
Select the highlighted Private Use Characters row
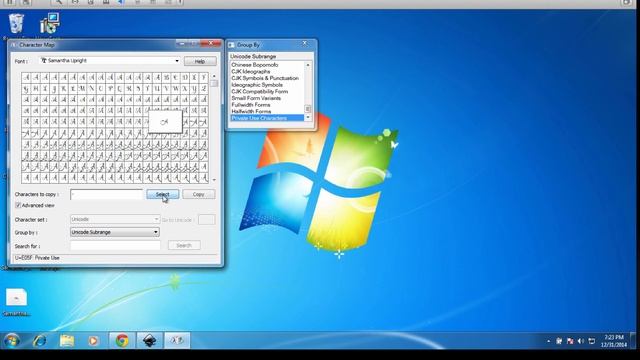coord(267,118)
